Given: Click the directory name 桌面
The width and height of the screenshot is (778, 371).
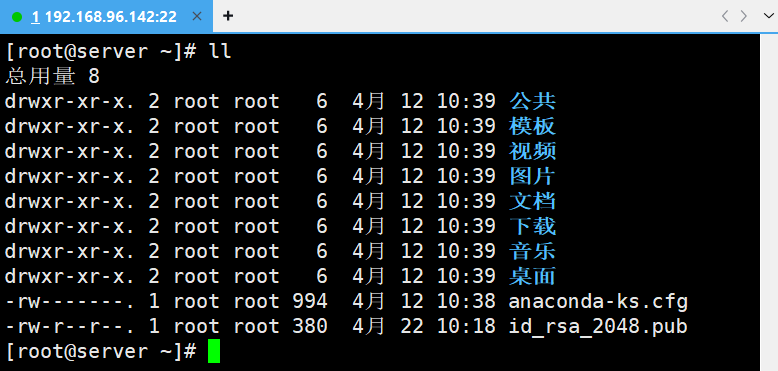Looking at the screenshot, I should coord(532,277).
